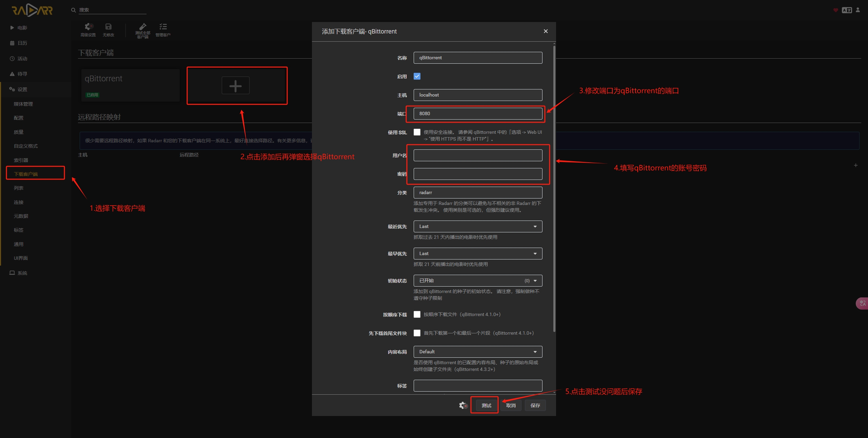
Task: Select 索引器 settings page
Action: coord(21,160)
